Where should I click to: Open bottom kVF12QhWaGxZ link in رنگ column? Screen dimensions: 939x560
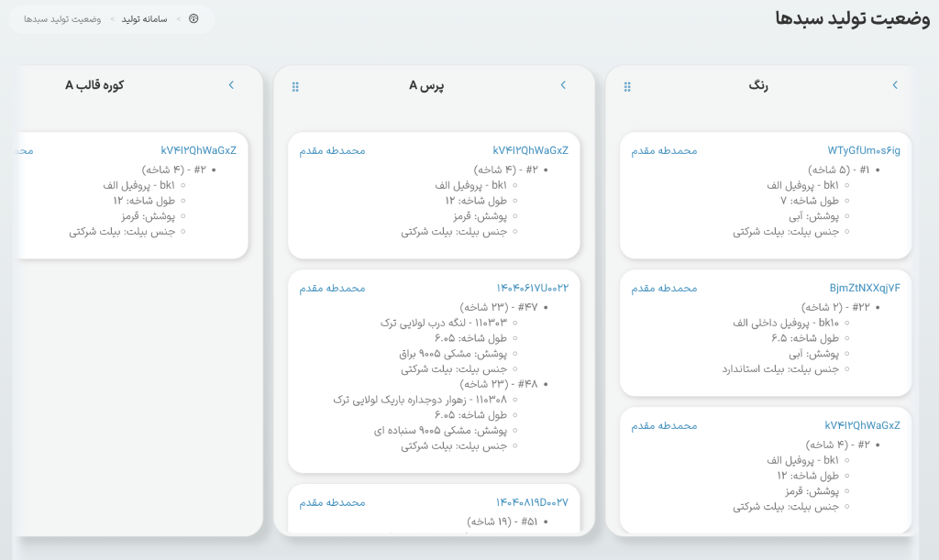[865, 425]
